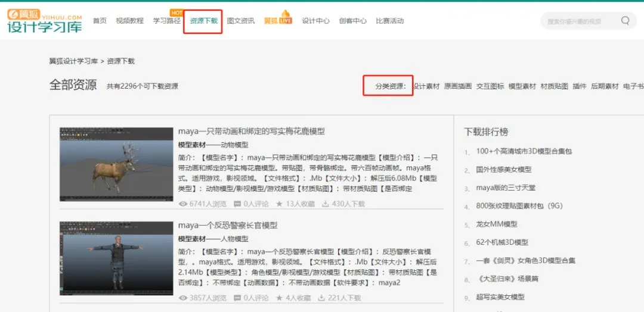The height and width of the screenshot is (312, 644).
Task: Filter by 原画插画 category
Action: click(x=458, y=86)
